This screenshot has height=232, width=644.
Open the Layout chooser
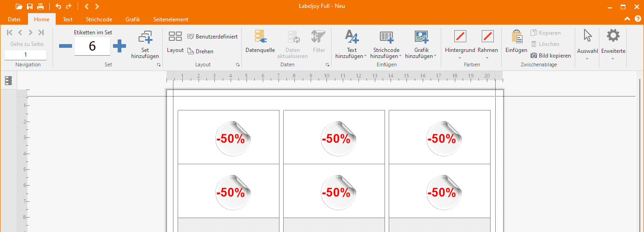coord(175,43)
